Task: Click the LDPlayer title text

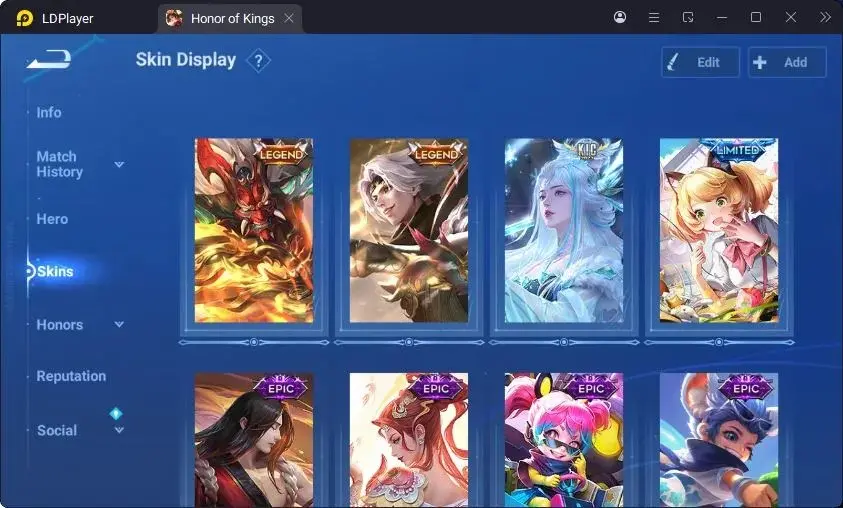Action: click(x=68, y=19)
